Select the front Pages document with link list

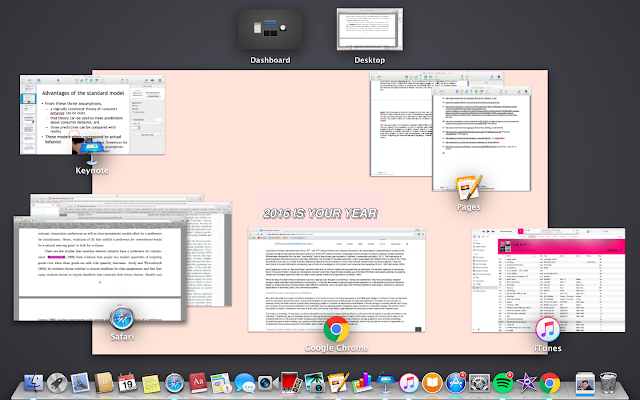click(482, 139)
